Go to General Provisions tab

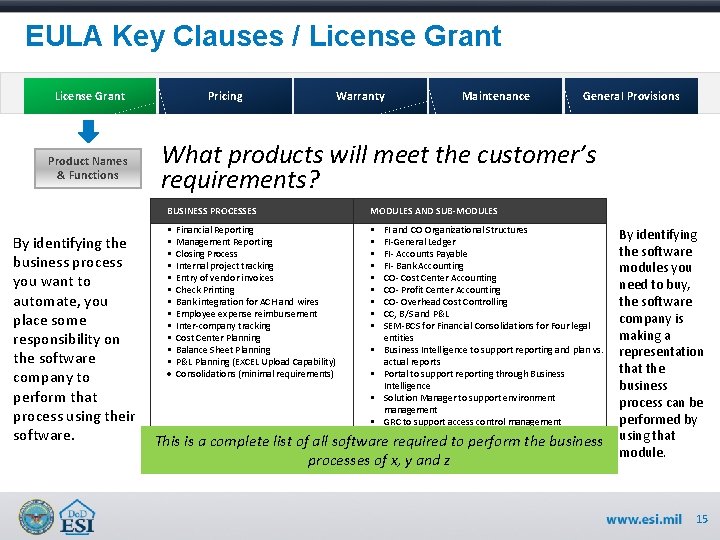(x=631, y=96)
